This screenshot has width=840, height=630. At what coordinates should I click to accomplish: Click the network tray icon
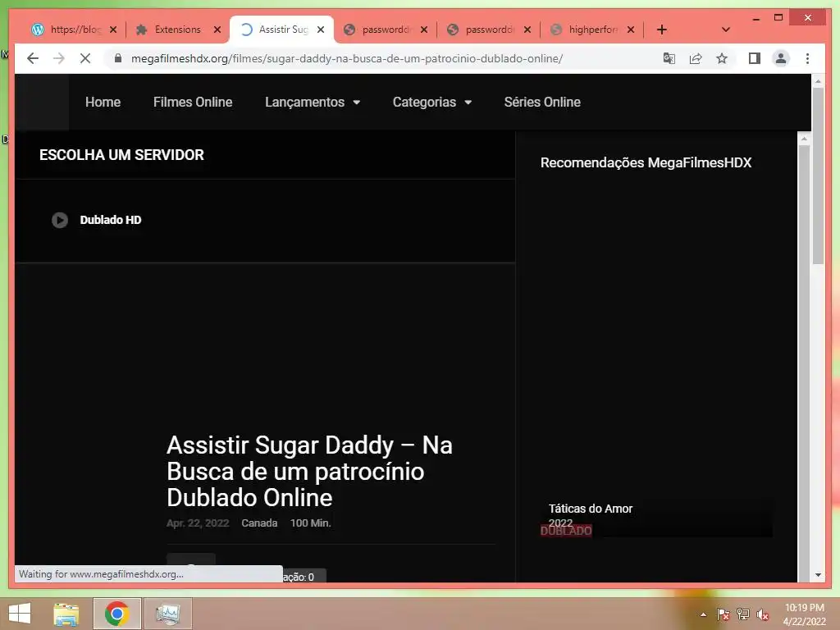coord(743,614)
